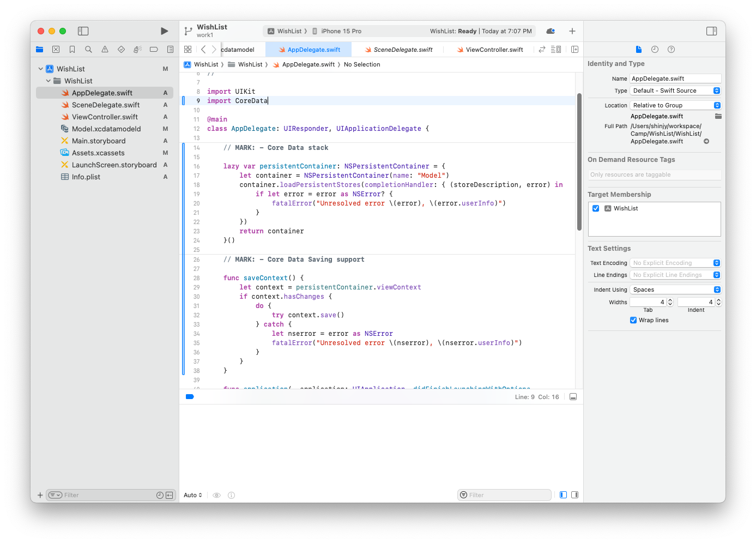Reveal full path in Finder arrow
The image size is (756, 543).
(706, 141)
